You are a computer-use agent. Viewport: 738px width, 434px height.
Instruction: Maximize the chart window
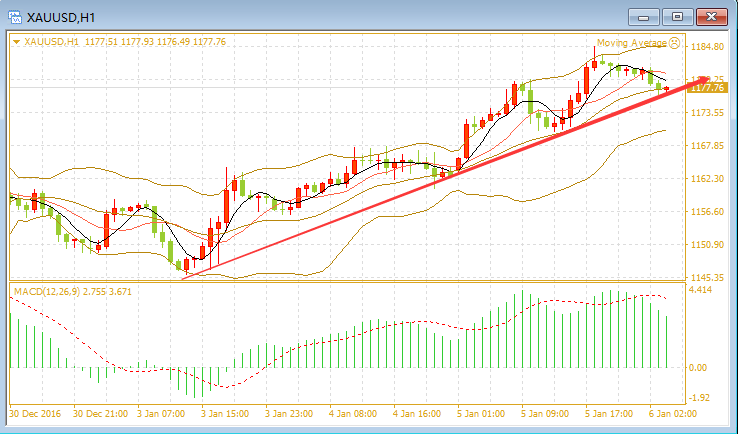(677, 17)
